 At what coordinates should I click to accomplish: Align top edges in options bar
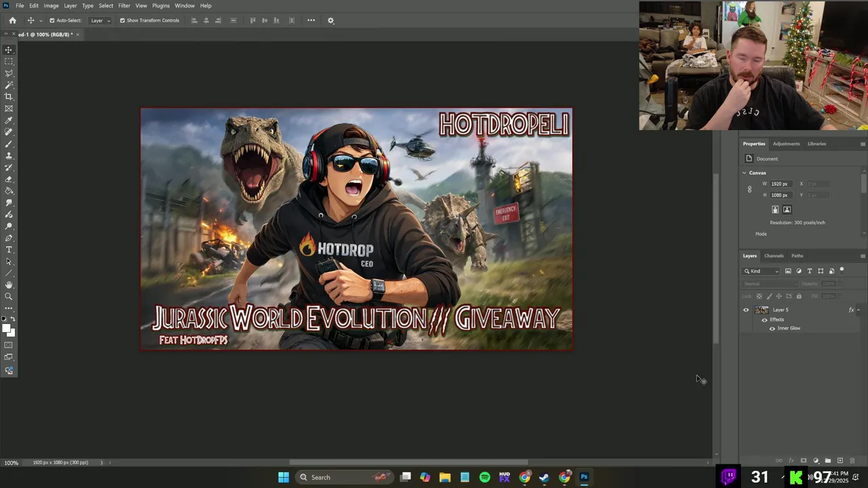click(x=253, y=20)
